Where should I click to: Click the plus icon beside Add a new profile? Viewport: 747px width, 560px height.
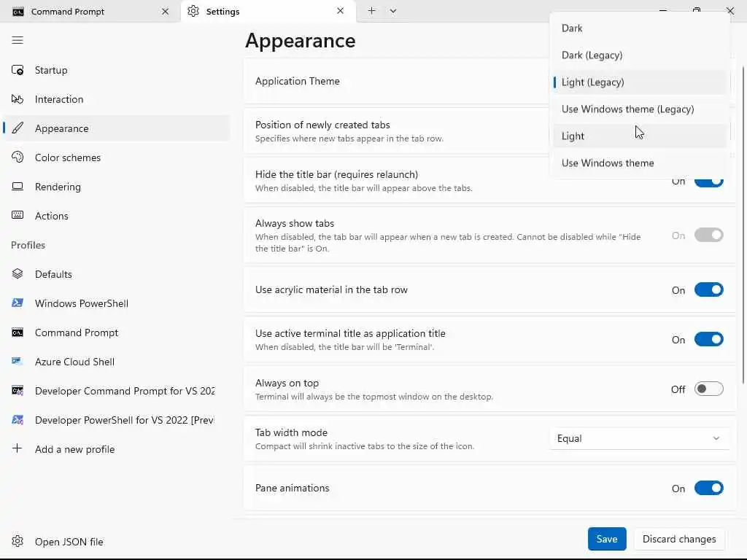pos(18,448)
